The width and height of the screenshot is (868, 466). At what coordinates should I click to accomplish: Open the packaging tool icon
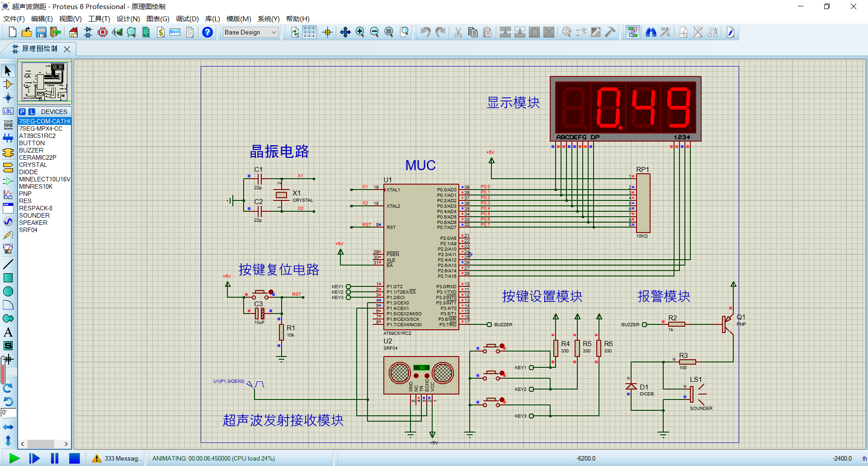(596, 32)
